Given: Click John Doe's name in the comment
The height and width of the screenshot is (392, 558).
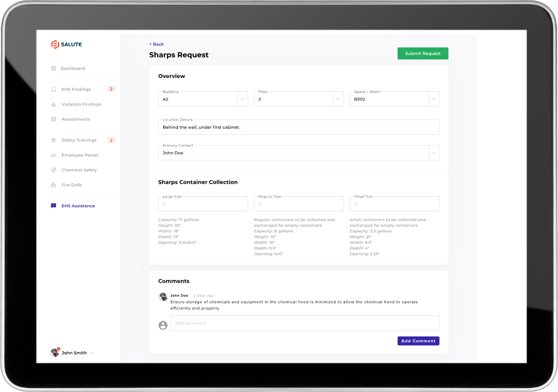Looking at the screenshot, I should coord(179,296).
